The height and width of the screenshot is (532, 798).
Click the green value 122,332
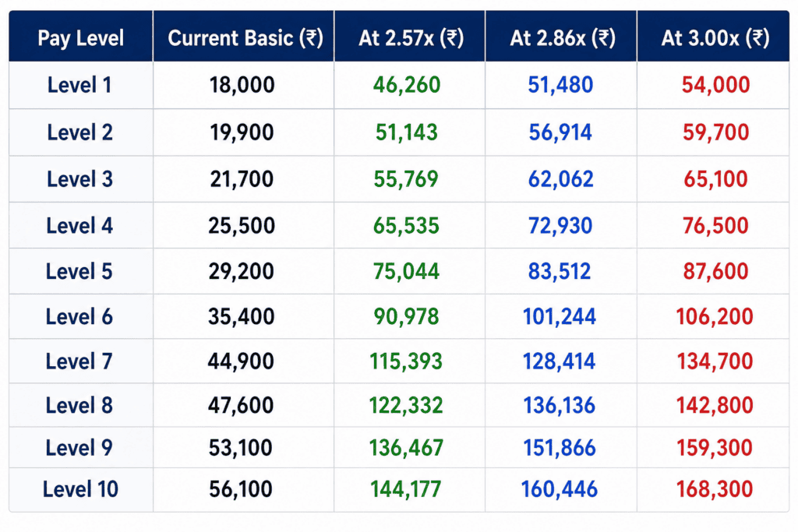coord(406,406)
